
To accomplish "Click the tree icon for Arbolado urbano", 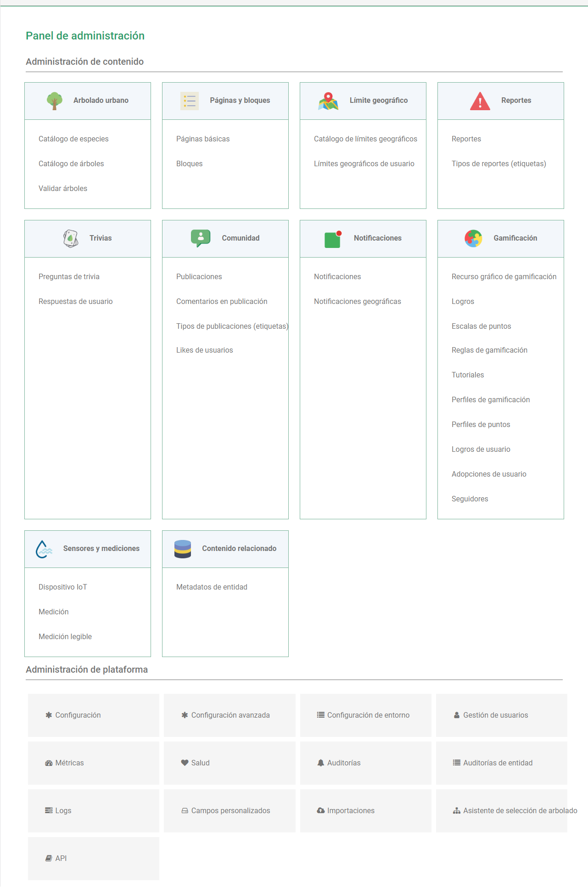I will click(55, 101).
